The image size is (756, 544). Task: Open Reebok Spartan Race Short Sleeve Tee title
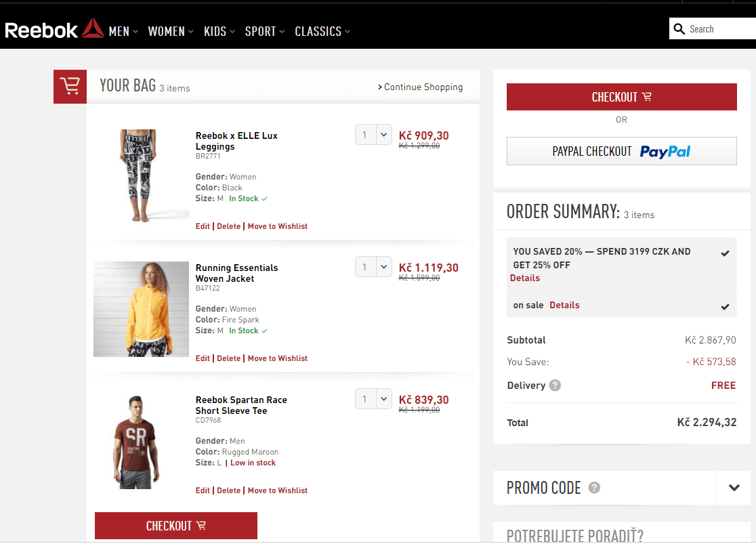(241, 405)
